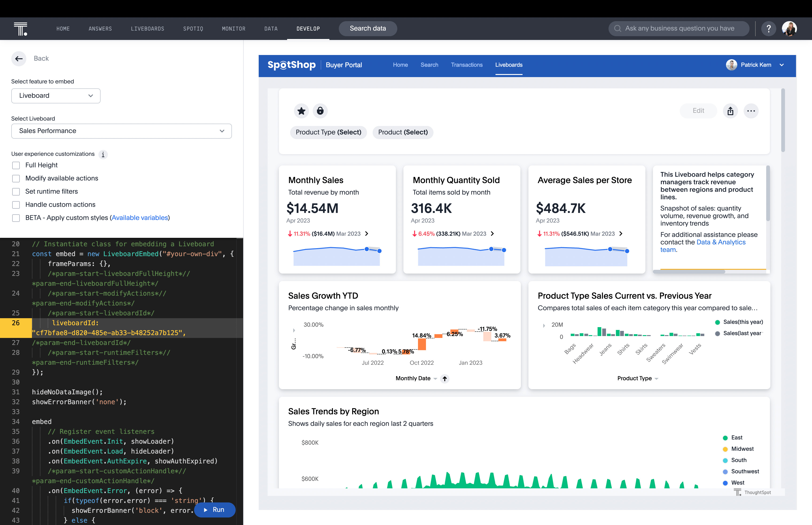Screen dimensions: 812x525
Task: Favorite the liveboard using the star icon
Action: click(x=301, y=111)
